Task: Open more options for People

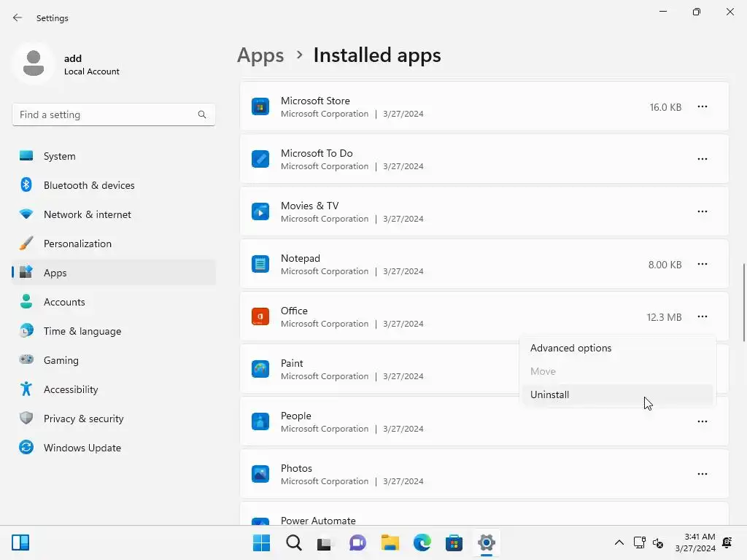Action: coord(703,421)
